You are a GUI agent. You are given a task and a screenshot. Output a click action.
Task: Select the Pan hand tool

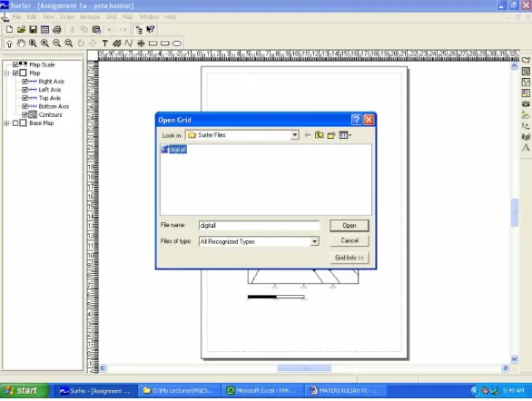tap(21, 43)
